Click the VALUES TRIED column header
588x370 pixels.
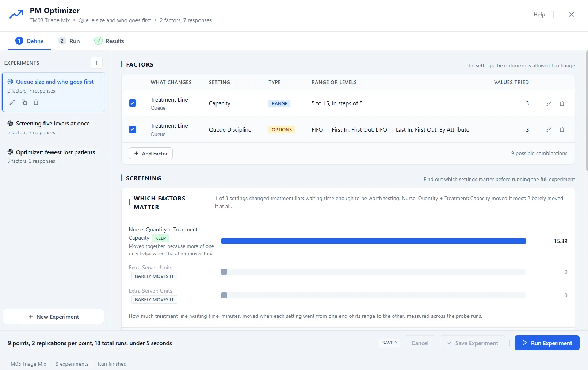pos(511,82)
